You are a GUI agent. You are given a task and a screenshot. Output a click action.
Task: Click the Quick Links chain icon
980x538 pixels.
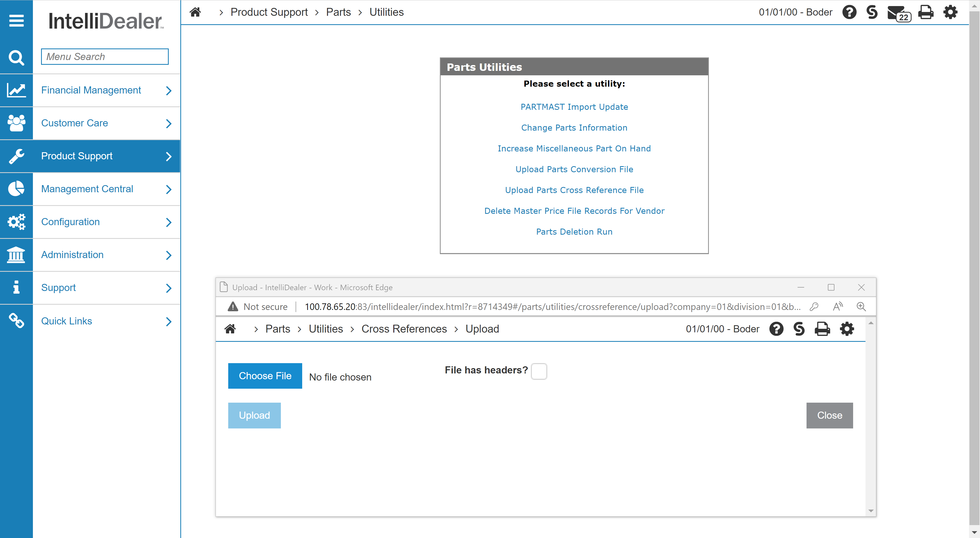pyautogui.click(x=16, y=321)
